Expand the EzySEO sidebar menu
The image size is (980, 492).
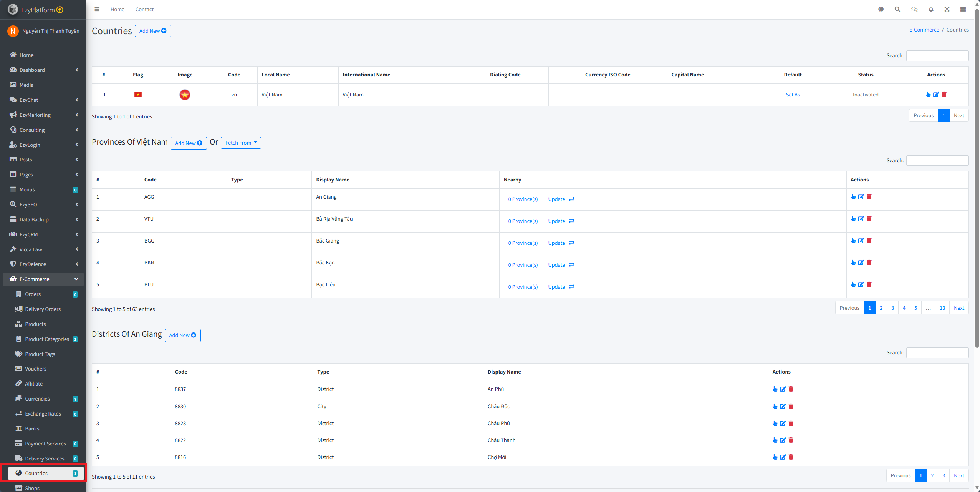click(43, 204)
